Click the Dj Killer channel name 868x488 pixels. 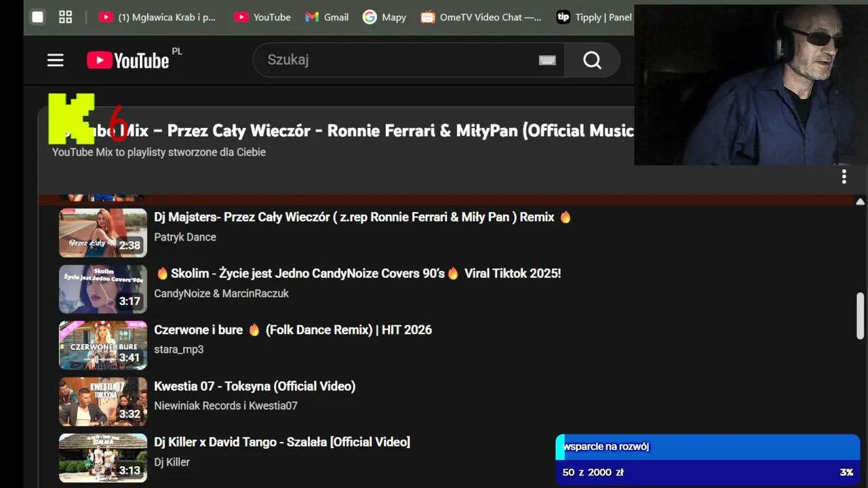click(172, 462)
